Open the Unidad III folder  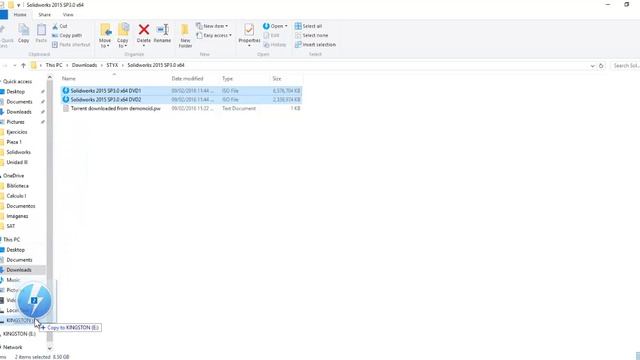click(x=17, y=162)
